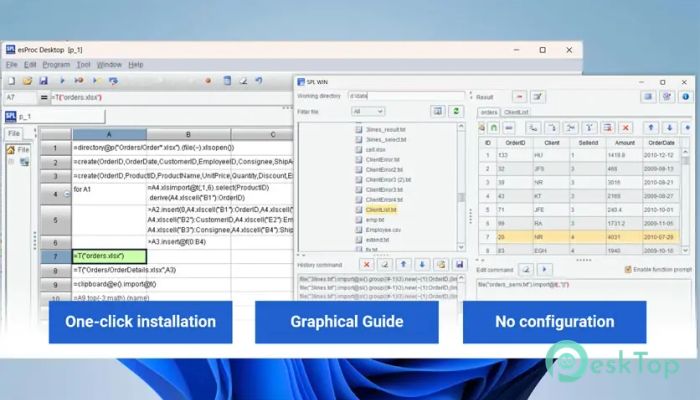Click the settings icon in SPL WIN header
This screenshot has height=400, width=700.
(667, 97)
